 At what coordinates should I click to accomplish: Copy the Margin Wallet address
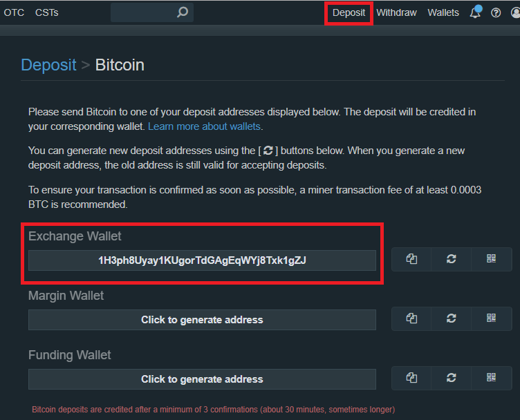[x=411, y=318]
